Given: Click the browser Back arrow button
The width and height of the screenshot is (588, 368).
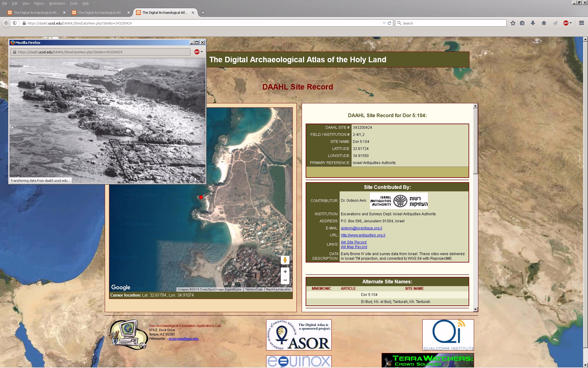Looking at the screenshot, I should point(6,23).
